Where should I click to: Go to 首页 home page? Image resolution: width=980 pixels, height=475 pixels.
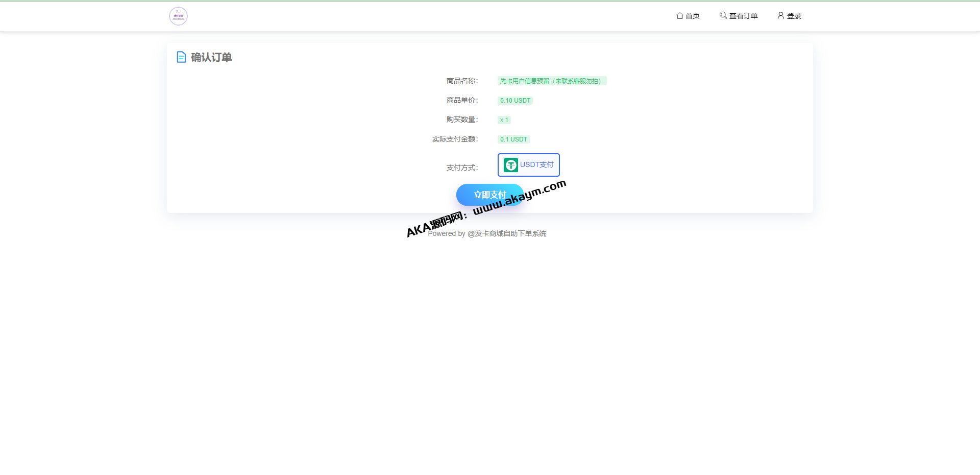pos(692,16)
